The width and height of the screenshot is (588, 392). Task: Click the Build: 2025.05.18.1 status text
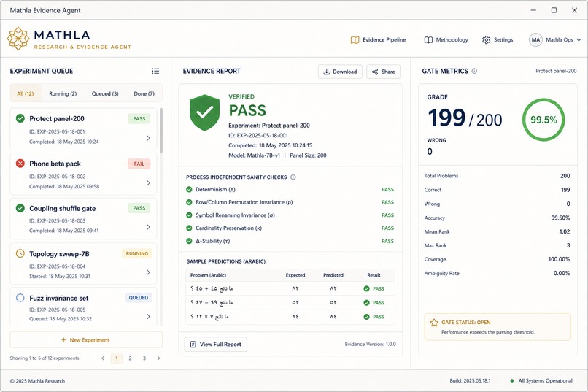tap(470, 380)
